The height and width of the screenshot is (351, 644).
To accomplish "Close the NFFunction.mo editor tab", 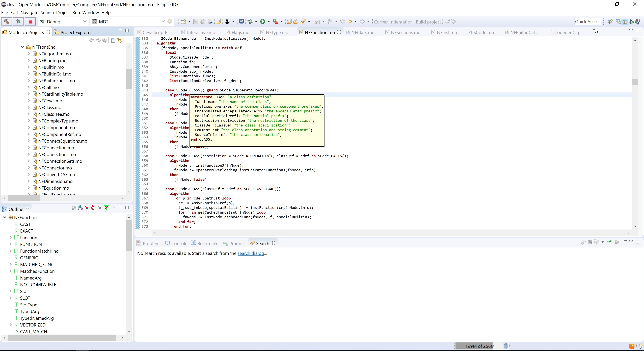I will 339,32.
